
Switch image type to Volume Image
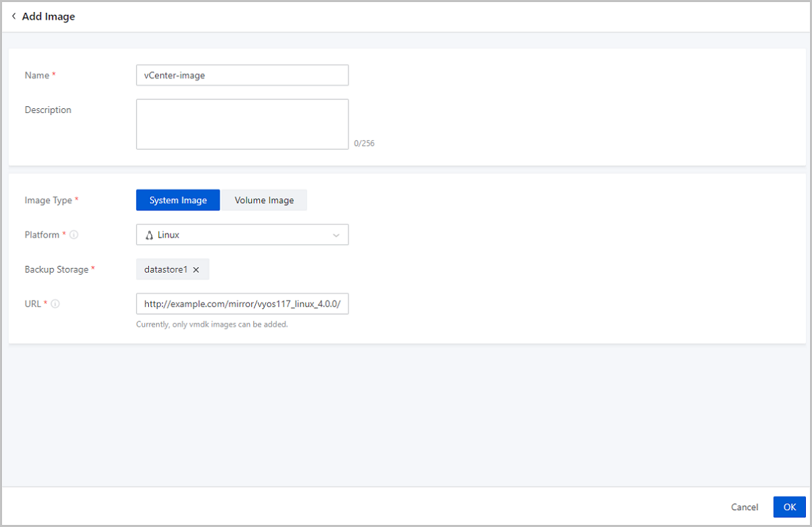[264, 200]
